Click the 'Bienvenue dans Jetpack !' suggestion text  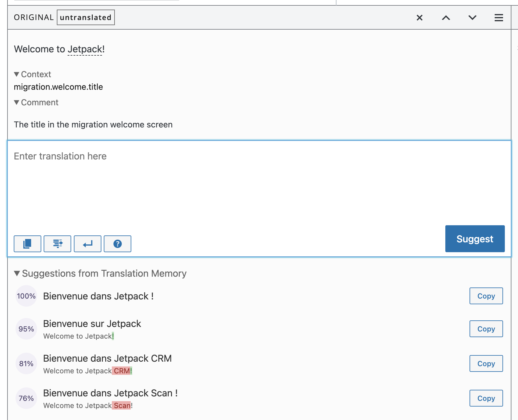point(98,296)
